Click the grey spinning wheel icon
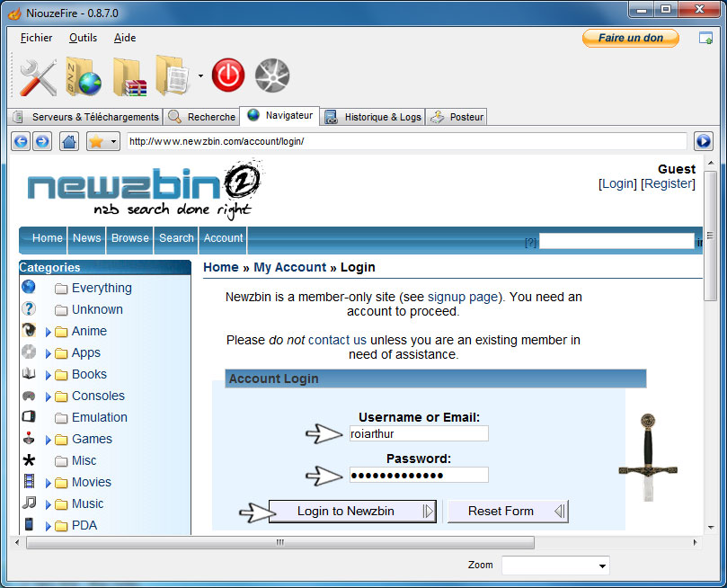This screenshot has height=588, width=727. [272, 76]
